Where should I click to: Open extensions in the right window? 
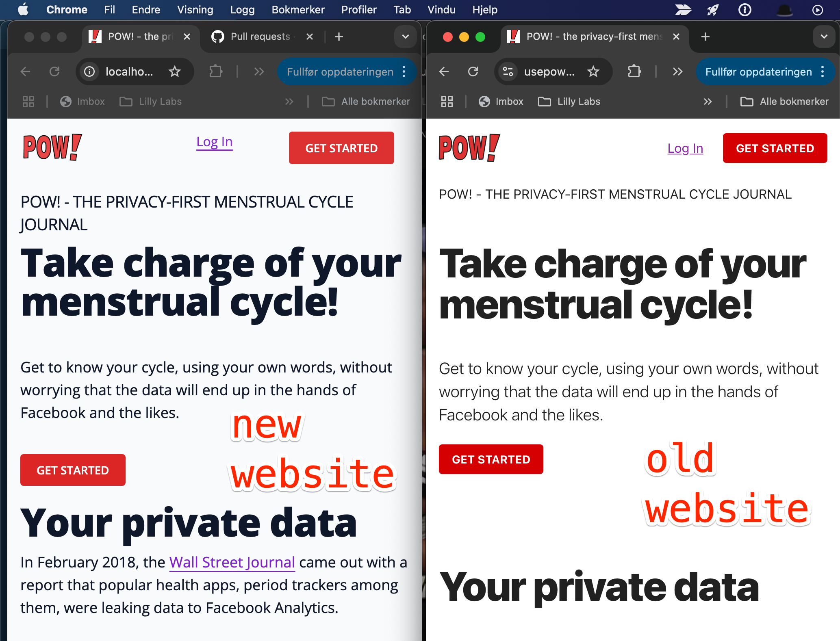(634, 72)
